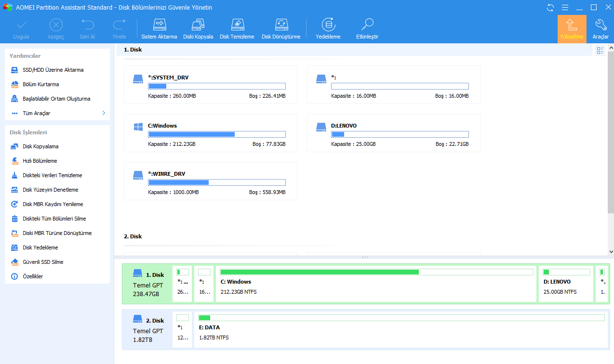Click the vertical scrollbar in the disk list
Screen dimensions: 614x364
click(x=611, y=144)
